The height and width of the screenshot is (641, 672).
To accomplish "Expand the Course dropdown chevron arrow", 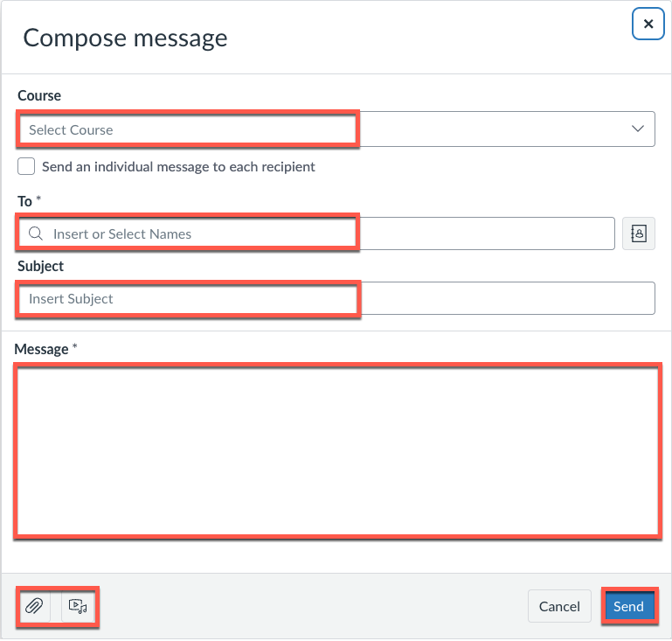I will pos(637,129).
